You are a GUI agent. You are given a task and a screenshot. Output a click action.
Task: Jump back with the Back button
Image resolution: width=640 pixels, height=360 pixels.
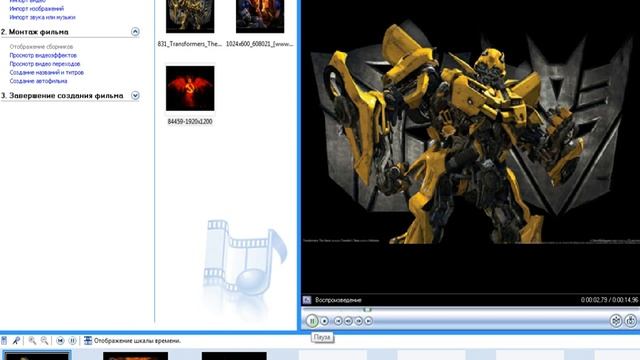338,321
